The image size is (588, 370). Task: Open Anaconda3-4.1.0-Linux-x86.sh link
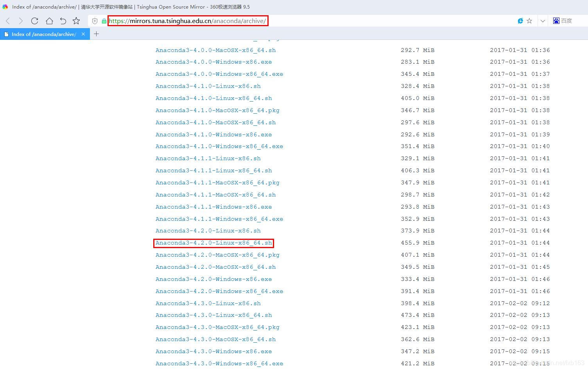point(208,86)
